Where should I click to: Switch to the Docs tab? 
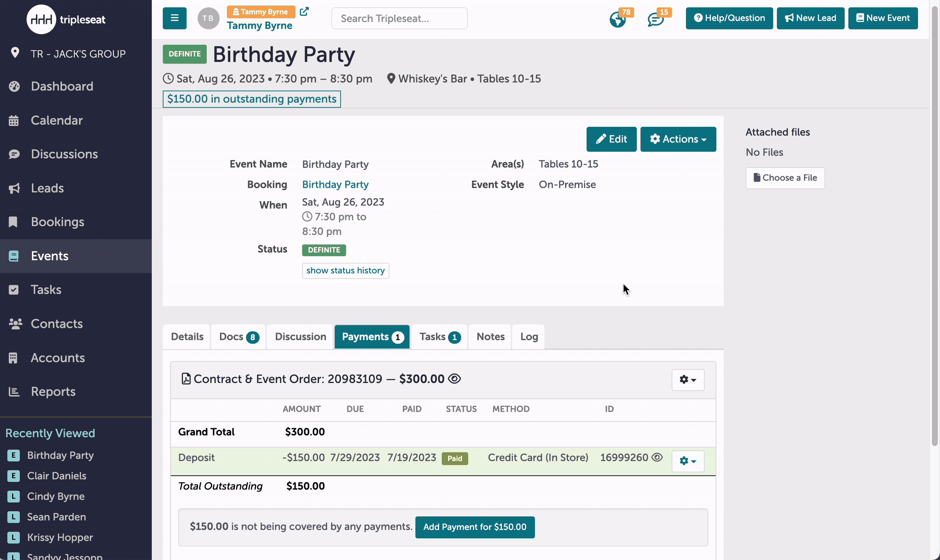tap(239, 337)
